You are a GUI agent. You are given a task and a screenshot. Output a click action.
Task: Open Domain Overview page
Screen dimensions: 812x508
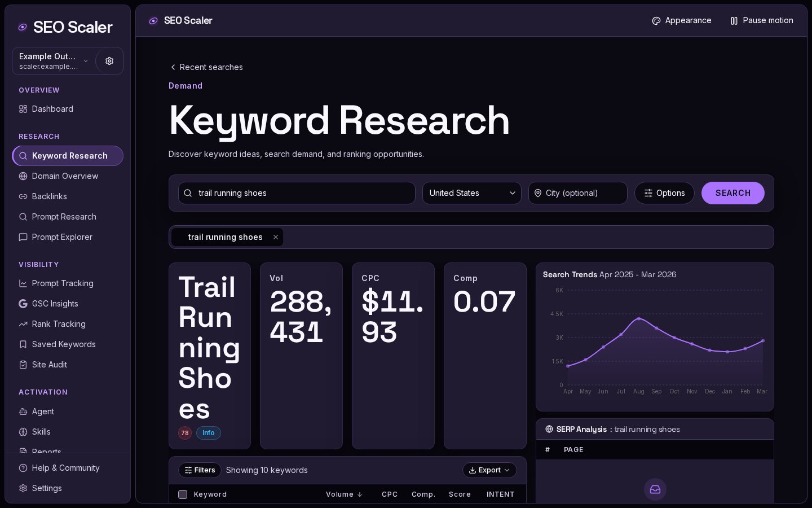point(68,176)
